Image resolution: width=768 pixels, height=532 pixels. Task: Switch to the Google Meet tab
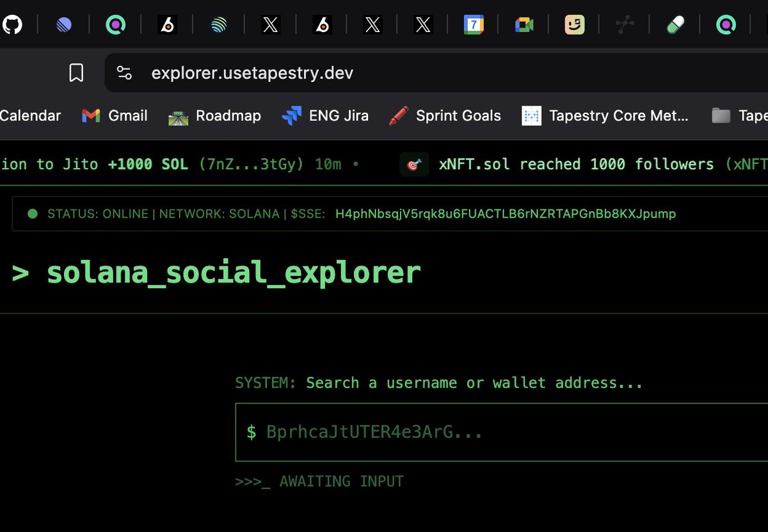pos(524,24)
